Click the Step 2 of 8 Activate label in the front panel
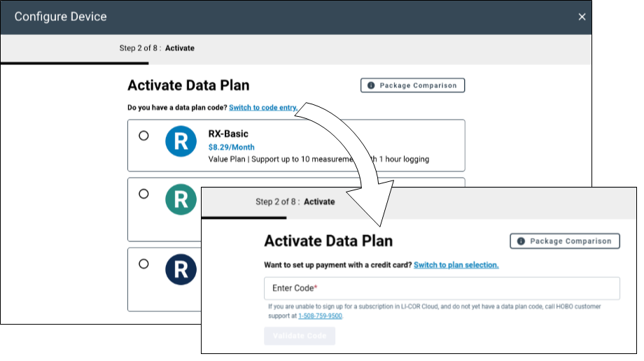 coord(295,202)
